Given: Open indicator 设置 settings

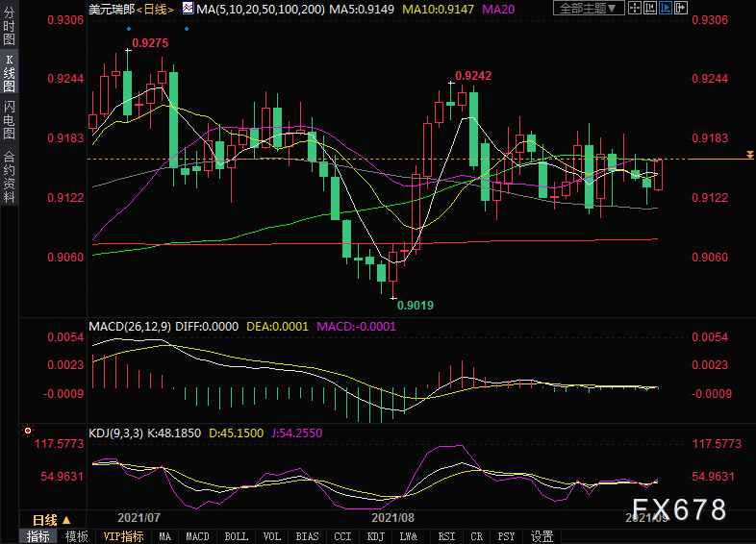Looking at the screenshot, I should pos(542,536).
